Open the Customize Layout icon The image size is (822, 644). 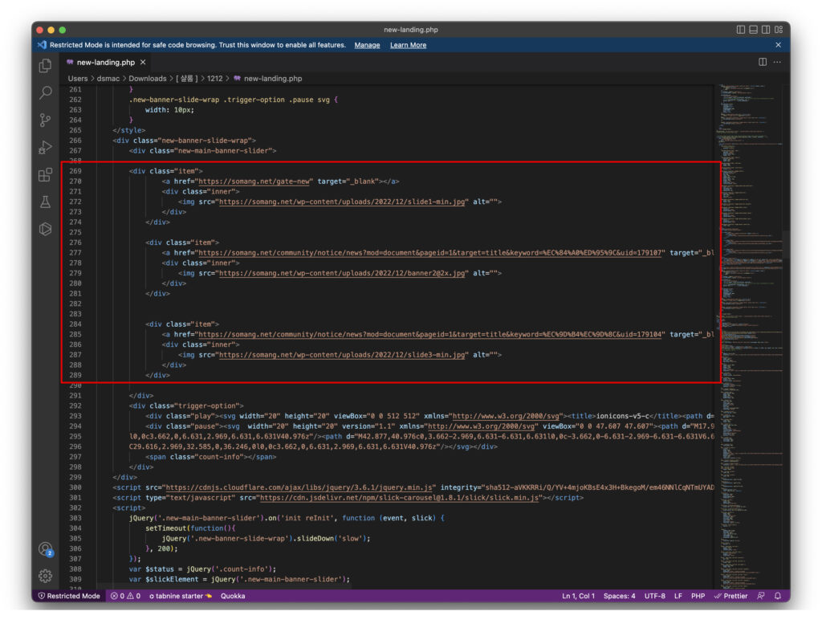point(779,30)
